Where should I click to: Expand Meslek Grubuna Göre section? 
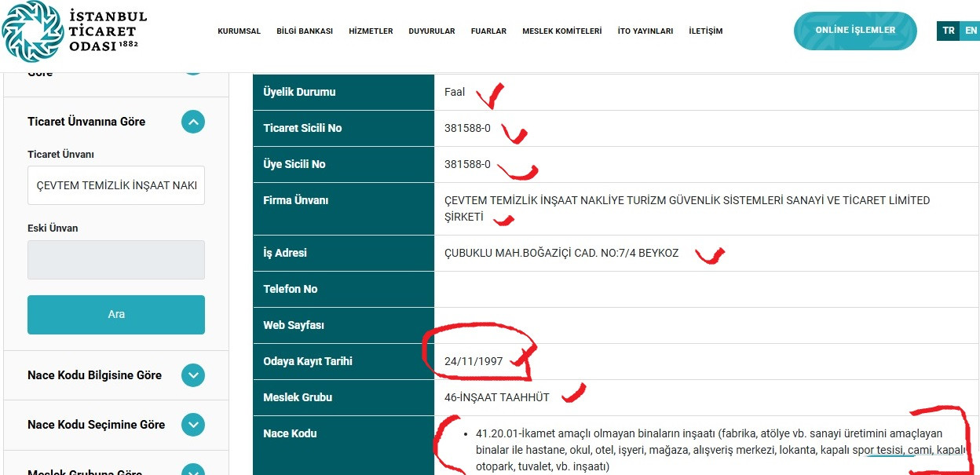[x=193, y=470]
